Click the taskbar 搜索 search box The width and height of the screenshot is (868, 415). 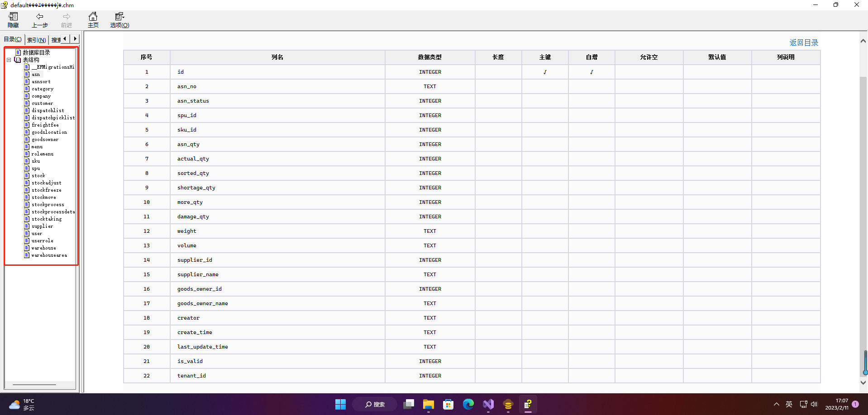[x=375, y=404]
